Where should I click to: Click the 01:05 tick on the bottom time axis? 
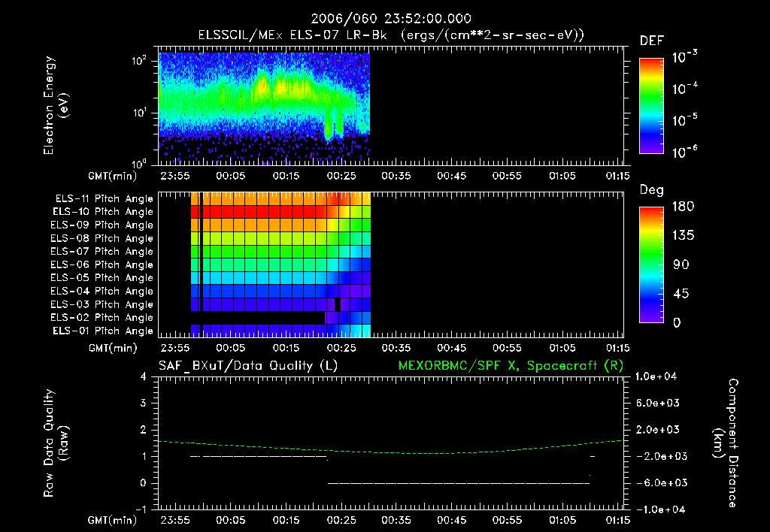click(562, 520)
